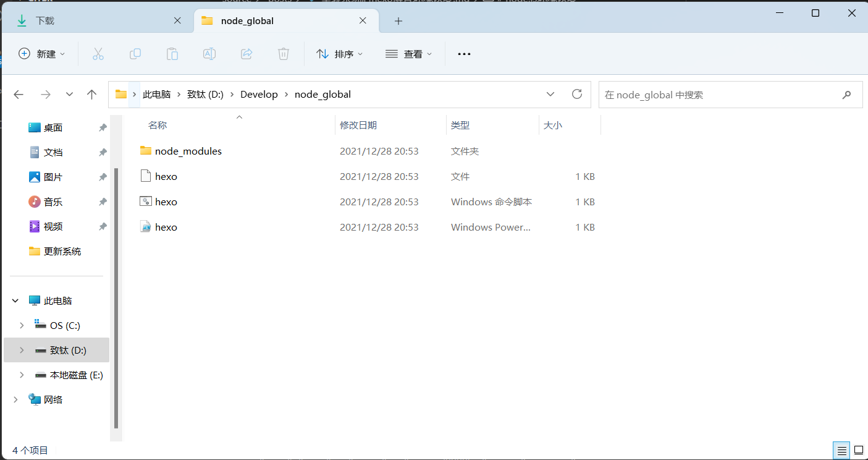Click 致钛 (D:) in address breadcrumb
Image resolution: width=868 pixels, height=460 pixels.
(205, 95)
